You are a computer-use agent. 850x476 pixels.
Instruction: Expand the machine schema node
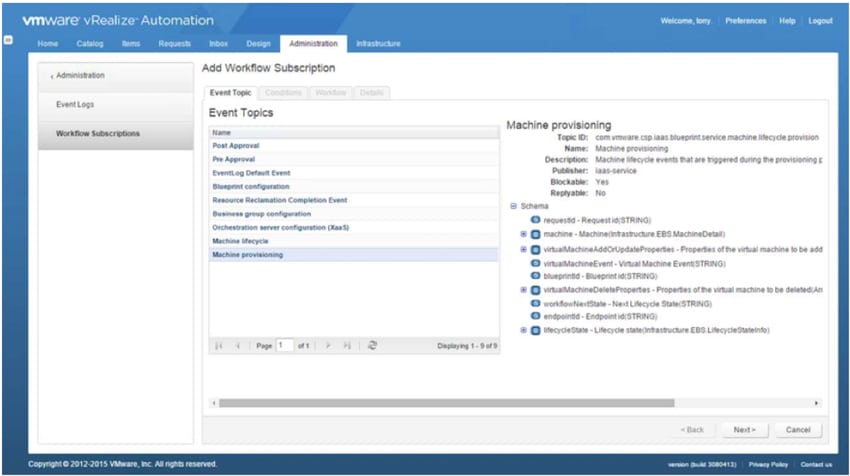coord(523,234)
